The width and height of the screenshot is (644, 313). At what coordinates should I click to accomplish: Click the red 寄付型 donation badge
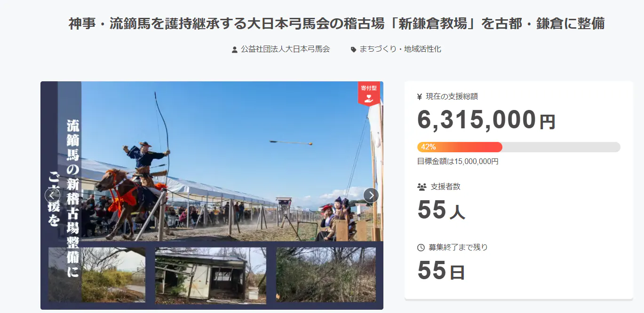point(369,94)
